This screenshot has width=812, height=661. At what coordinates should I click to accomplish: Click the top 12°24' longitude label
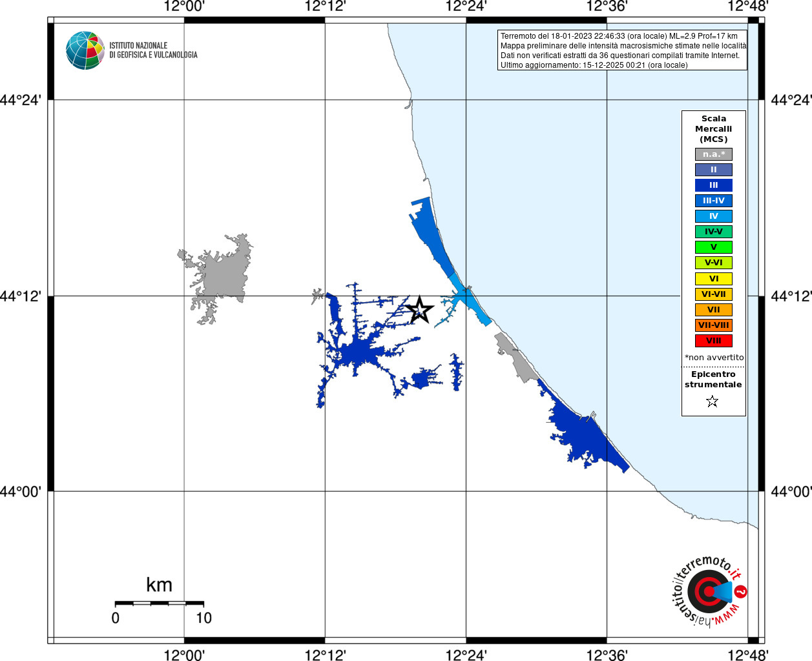coord(466,6)
